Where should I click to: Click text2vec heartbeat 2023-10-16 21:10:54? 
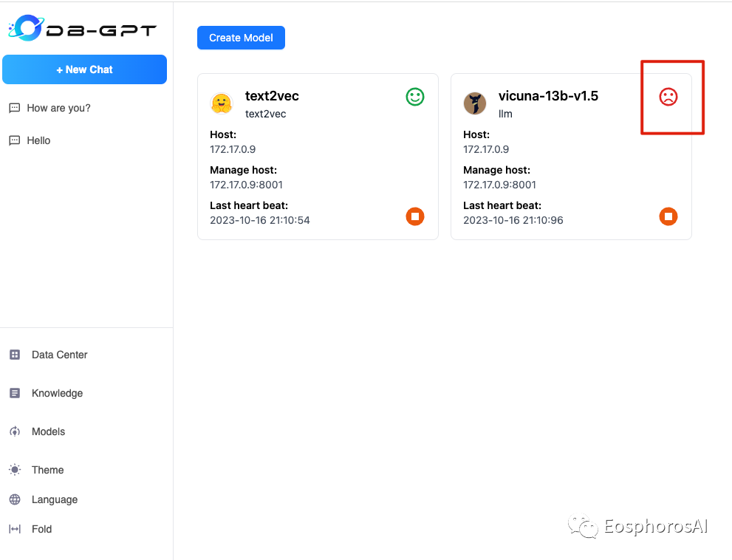[259, 220]
